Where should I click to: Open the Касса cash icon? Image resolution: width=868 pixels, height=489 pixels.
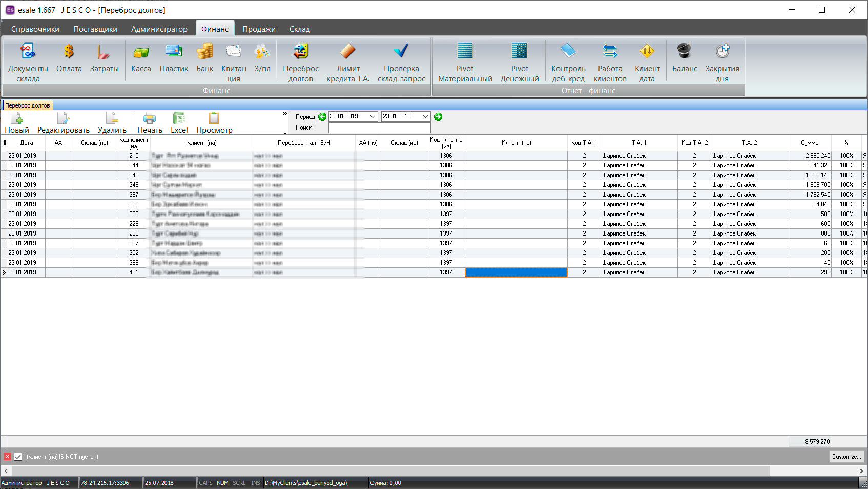141,57
